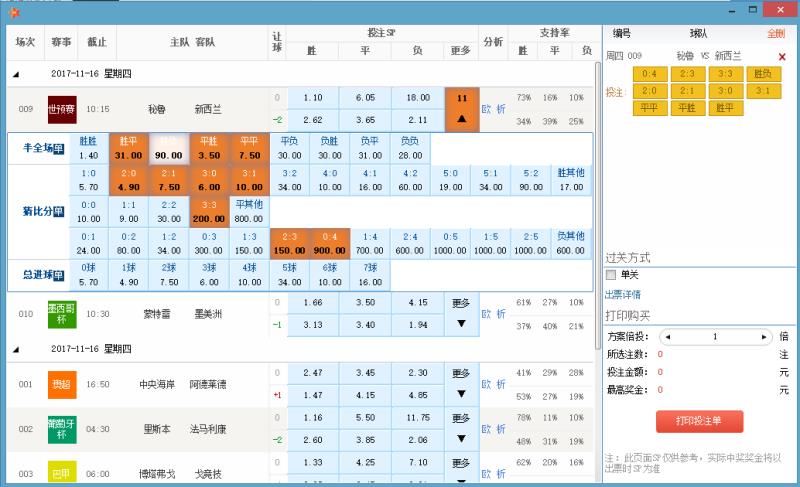Click the yellow 胜负 chip in bet slip

coord(763,74)
